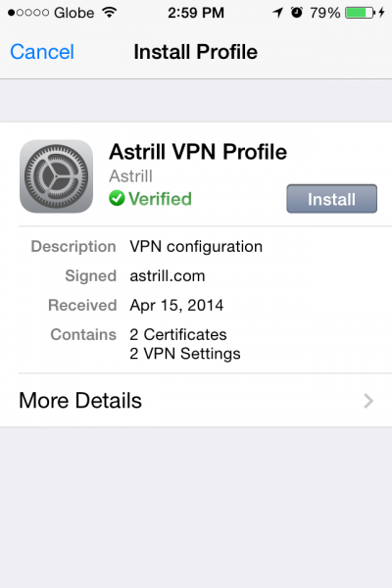This screenshot has height=588, width=392.
Task: Tap the Install Profile title
Action: tap(195, 52)
